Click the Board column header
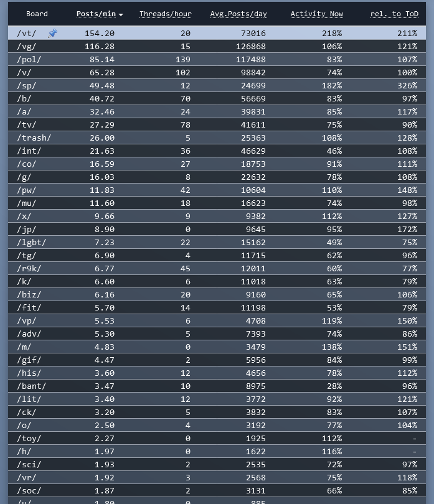The height and width of the screenshot is (504, 434). pyautogui.click(x=37, y=14)
